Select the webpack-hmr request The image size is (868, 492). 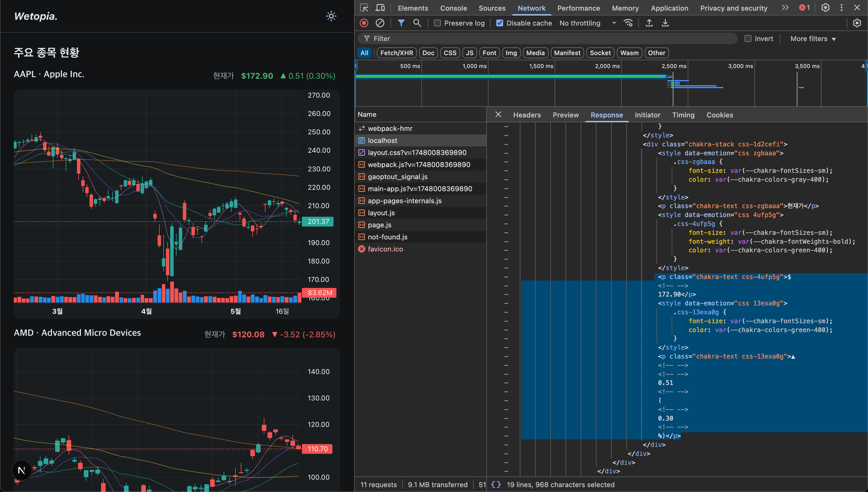pos(421,128)
